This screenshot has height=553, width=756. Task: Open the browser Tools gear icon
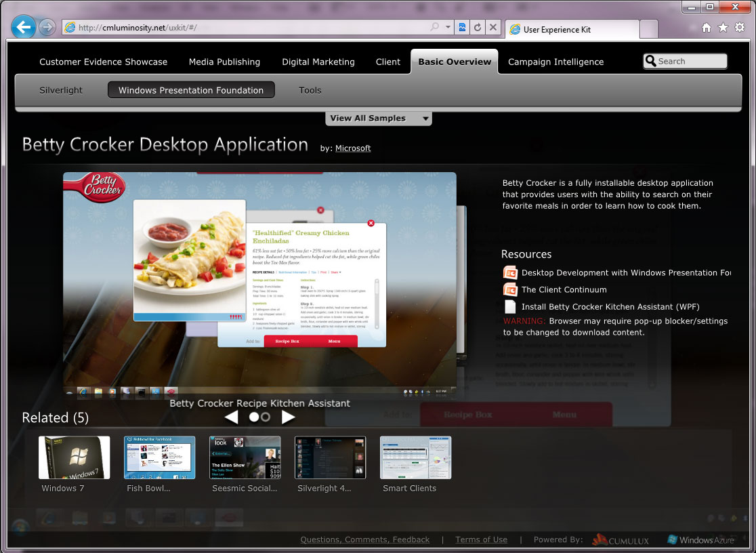point(740,28)
